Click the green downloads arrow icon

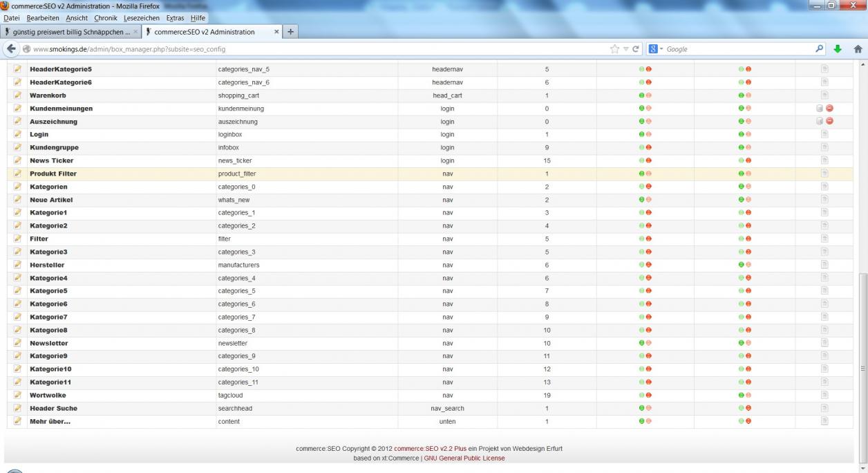click(x=838, y=49)
